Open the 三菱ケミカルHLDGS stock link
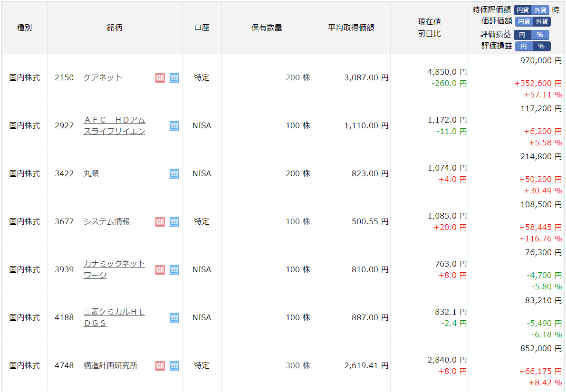This screenshot has height=392, width=566. click(114, 318)
